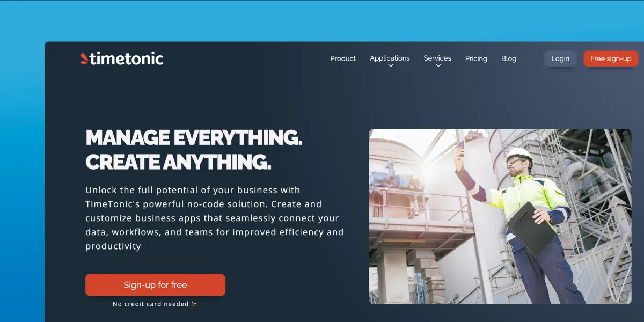Viewport: 644px width, 322px height.
Task: Select the CREATE ANYTHING headline line
Action: [178, 162]
